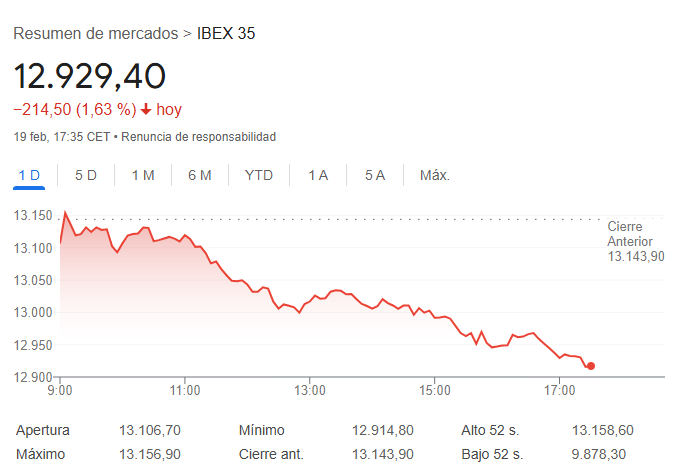This screenshot has width=687, height=476.
Task: Click the 12.929,40 index price value
Action: 89,75
